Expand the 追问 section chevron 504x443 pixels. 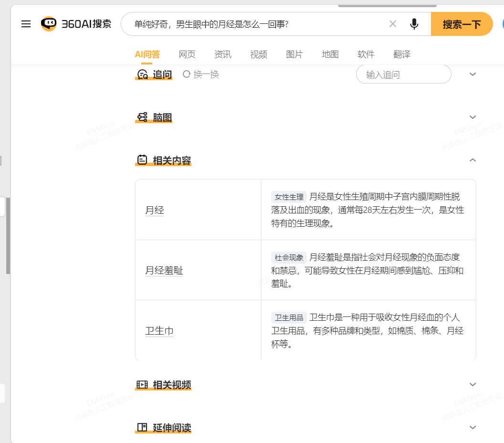pyautogui.click(x=472, y=74)
